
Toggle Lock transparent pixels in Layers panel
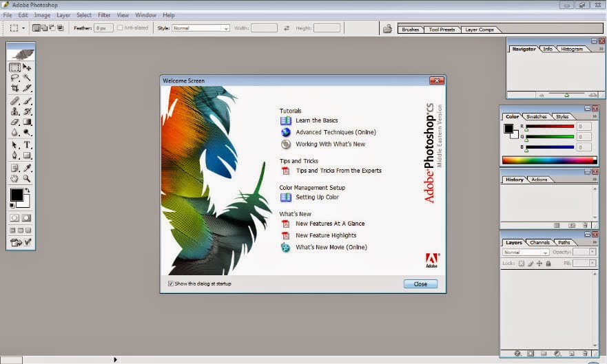point(521,264)
